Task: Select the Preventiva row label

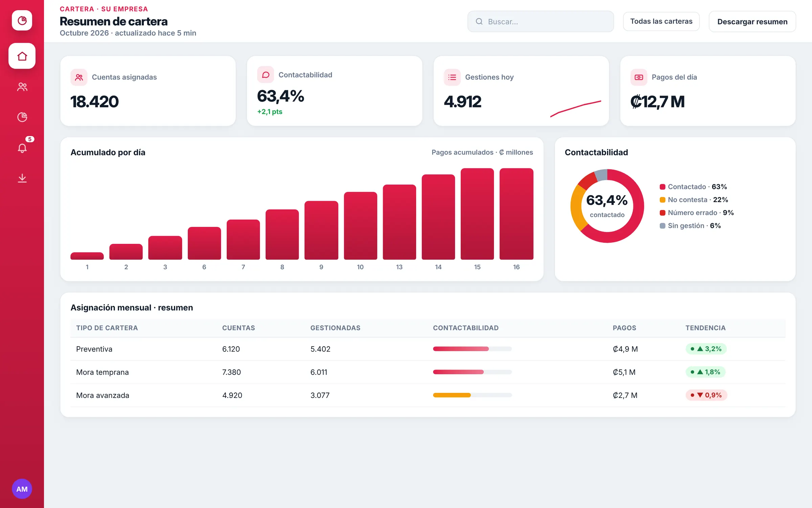Action: (94, 349)
